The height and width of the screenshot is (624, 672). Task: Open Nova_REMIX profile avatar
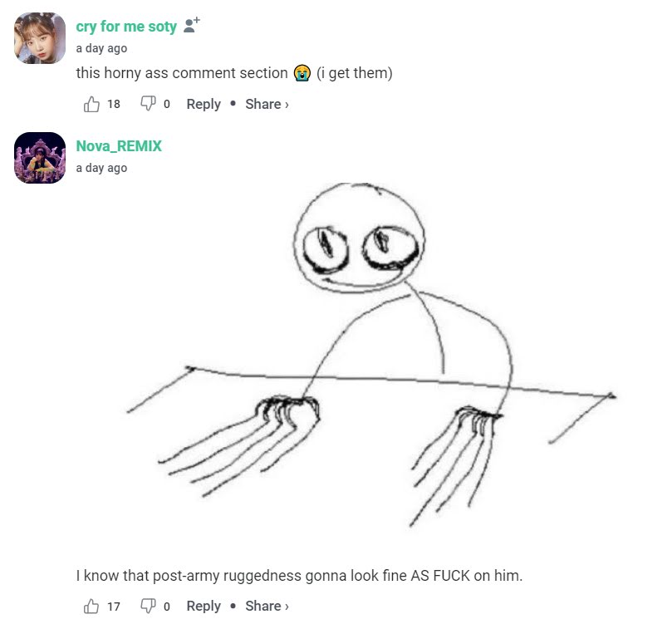tap(40, 158)
